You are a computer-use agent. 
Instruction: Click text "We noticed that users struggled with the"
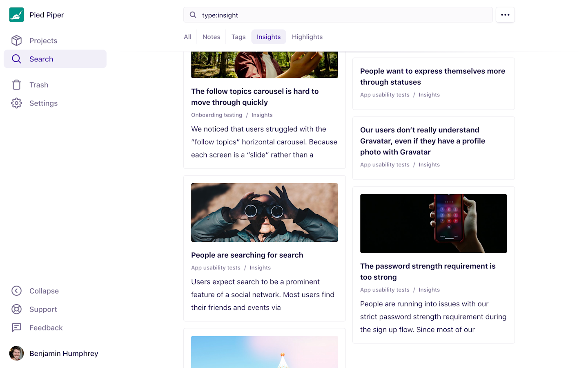pos(258,129)
